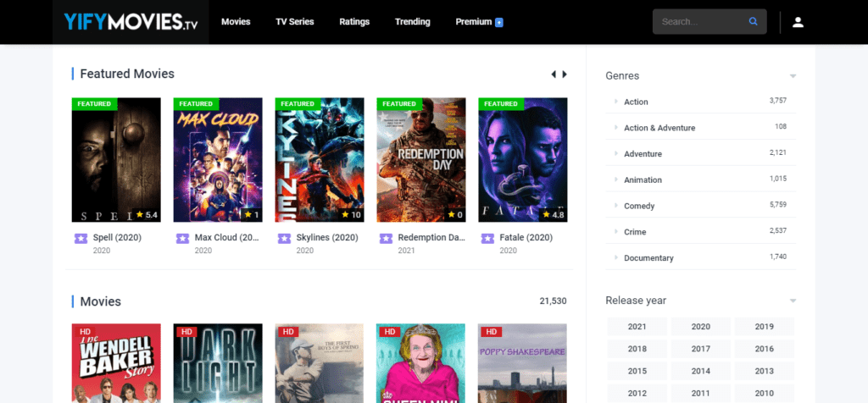Open the Skylines poster
Image resolution: width=868 pixels, height=403 pixels.
320,160
